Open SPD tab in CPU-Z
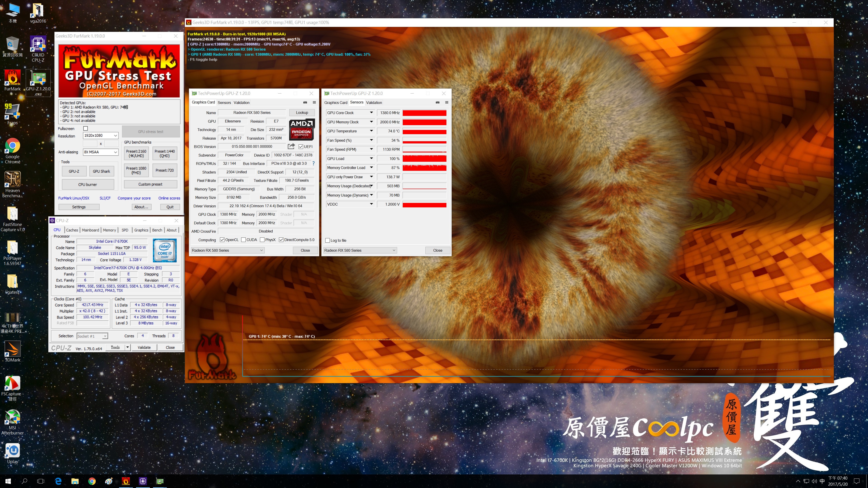The height and width of the screenshot is (488, 868). pyautogui.click(x=125, y=230)
